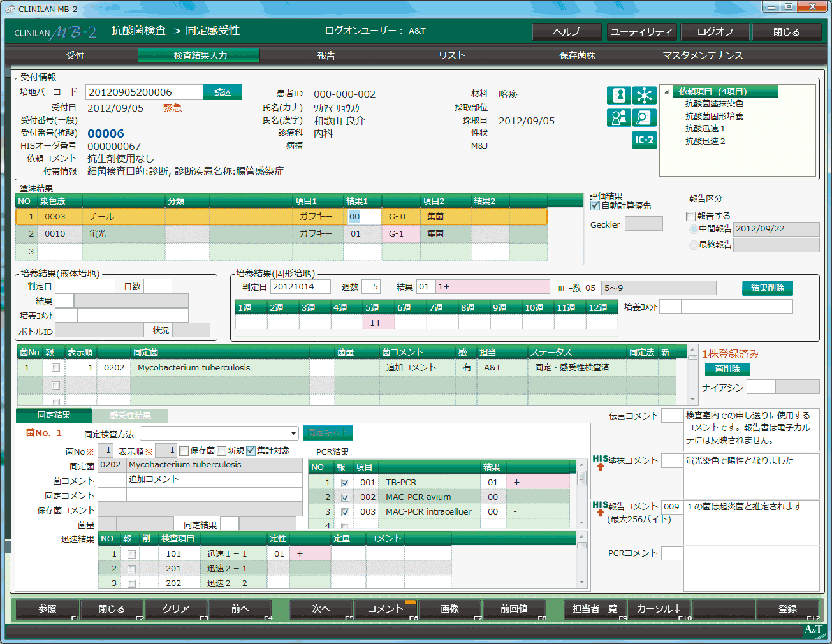
Task: Click the network hub star icon
Action: (644, 95)
